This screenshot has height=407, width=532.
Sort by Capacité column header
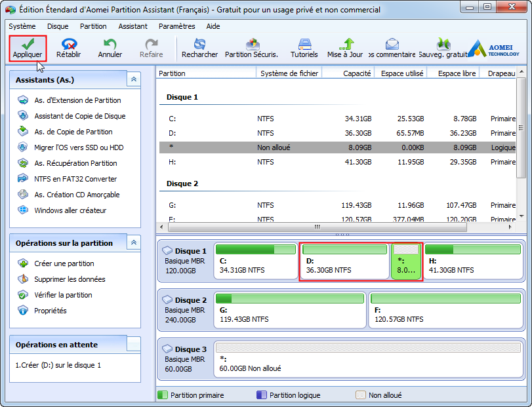click(x=348, y=73)
